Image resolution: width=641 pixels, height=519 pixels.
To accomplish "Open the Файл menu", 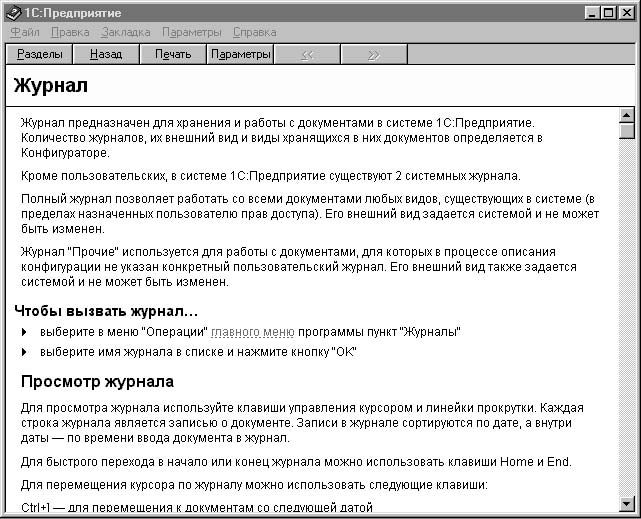I will click(x=24, y=32).
